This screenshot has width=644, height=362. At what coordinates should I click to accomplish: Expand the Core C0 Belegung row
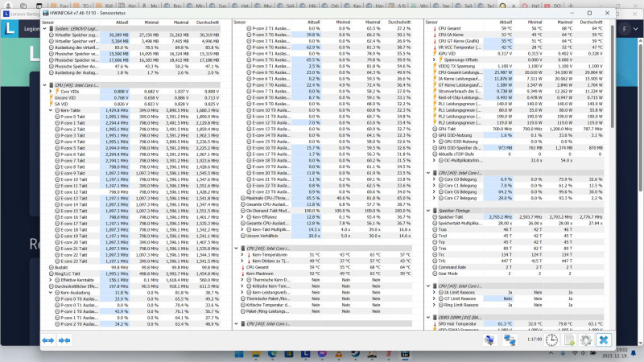pos(435,179)
